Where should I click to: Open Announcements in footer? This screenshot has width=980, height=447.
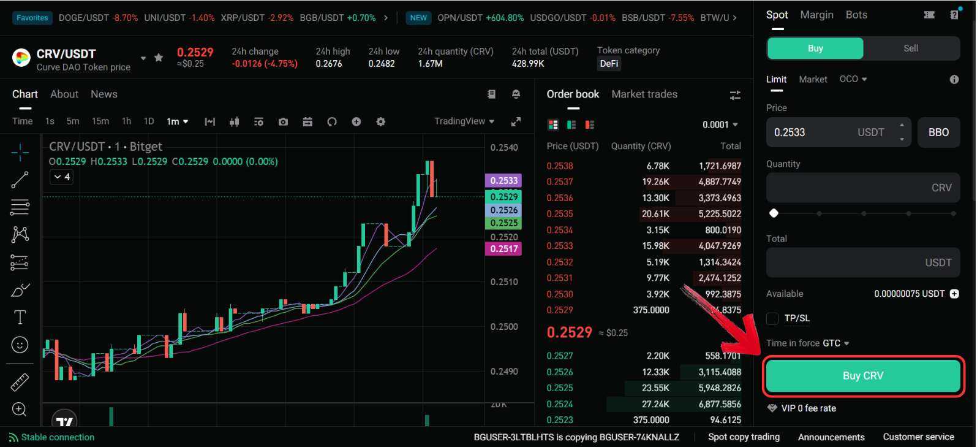[831, 437]
